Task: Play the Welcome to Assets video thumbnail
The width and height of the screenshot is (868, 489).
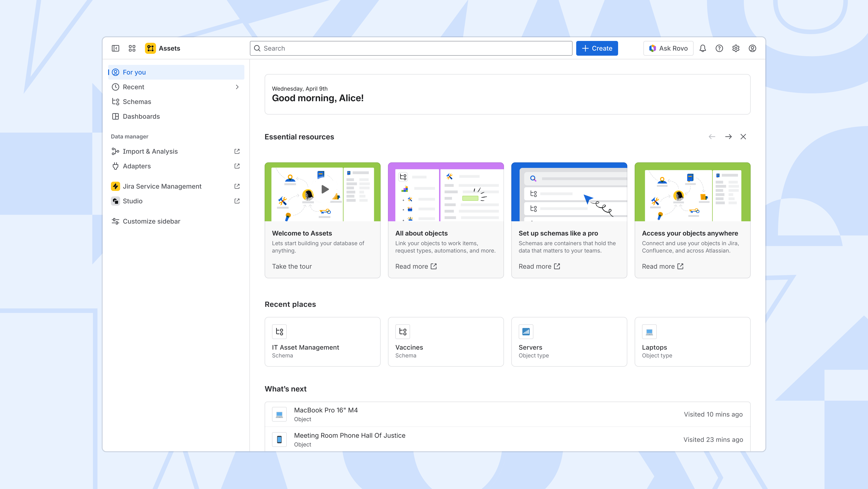Action: (x=325, y=189)
